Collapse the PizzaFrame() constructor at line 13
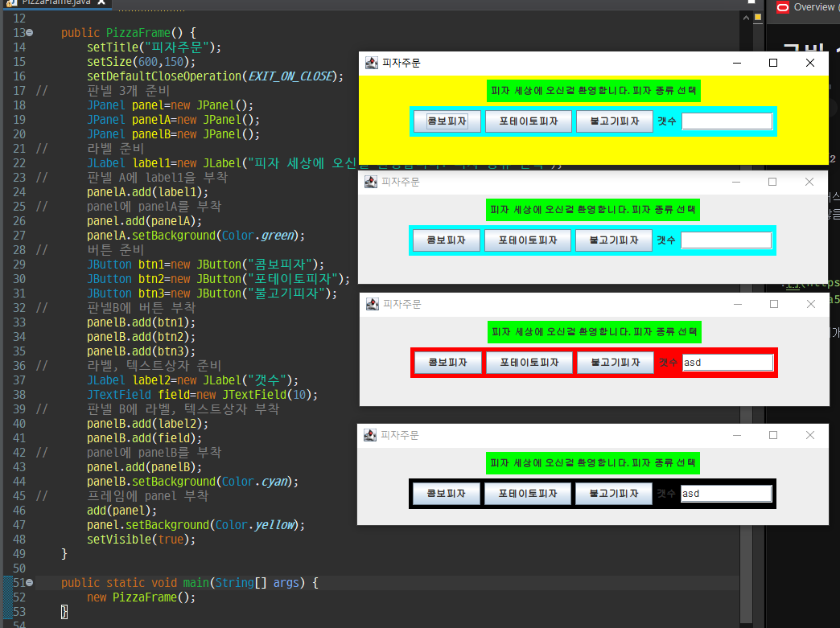The height and width of the screenshot is (628, 840). (x=30, y=33)
